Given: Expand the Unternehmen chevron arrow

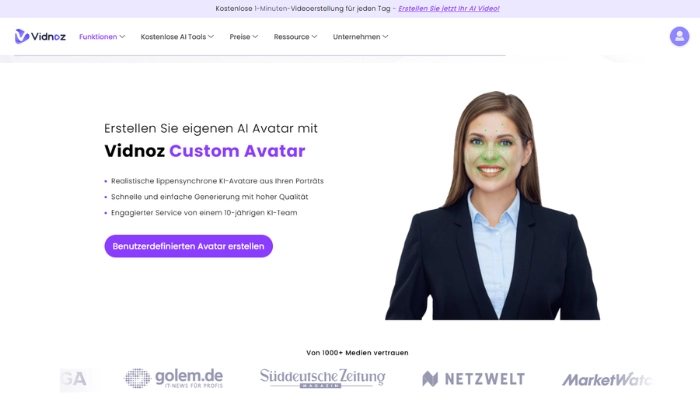Looking at the screenshot, I should (385, 37).
